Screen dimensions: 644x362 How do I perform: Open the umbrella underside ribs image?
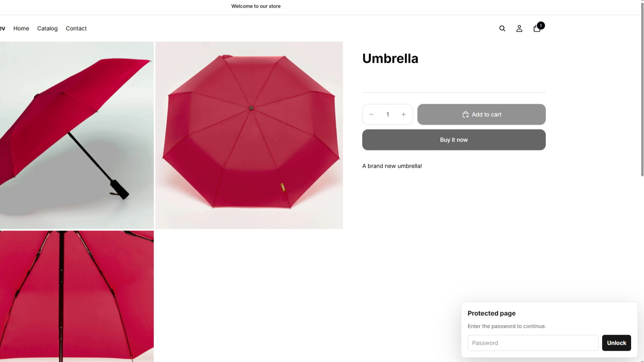(x=77, y=296)
